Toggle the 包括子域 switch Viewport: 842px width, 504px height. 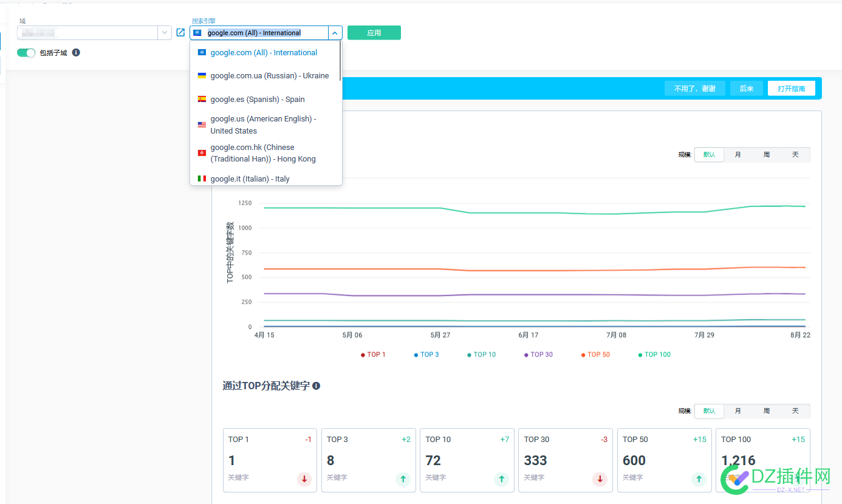(26, 53)
